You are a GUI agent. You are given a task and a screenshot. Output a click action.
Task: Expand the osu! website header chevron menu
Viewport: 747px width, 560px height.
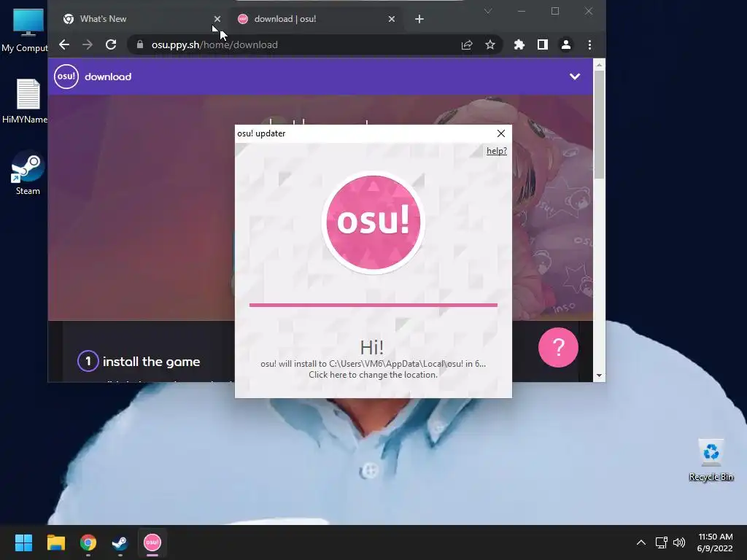click(x=575, y=77)
